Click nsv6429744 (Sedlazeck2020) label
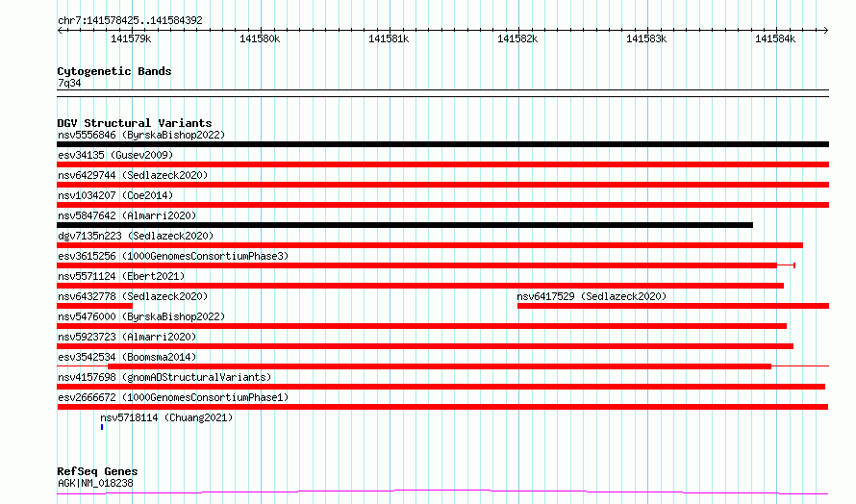This screenshot has width=856, height=504. (x=133, y=175)
